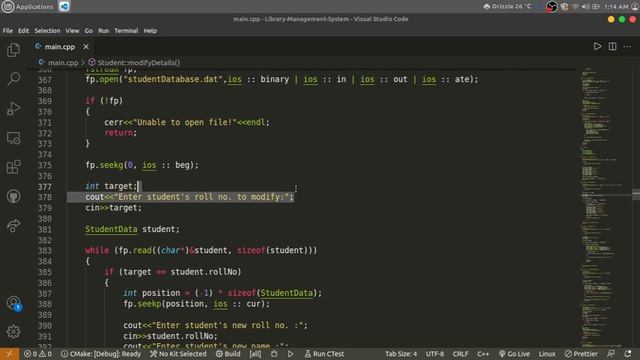Click the battery tray icon

[x=596, y=7]
